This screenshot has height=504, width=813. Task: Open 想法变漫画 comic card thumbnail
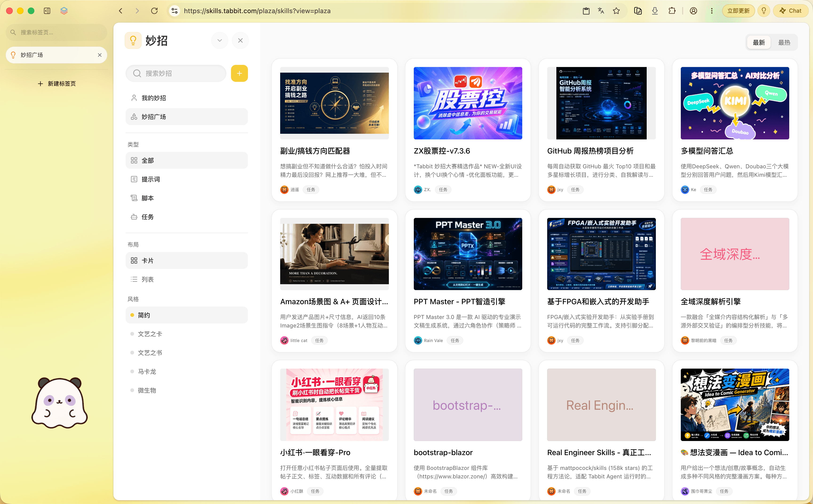pyautogui.click(x=735, y=405)
